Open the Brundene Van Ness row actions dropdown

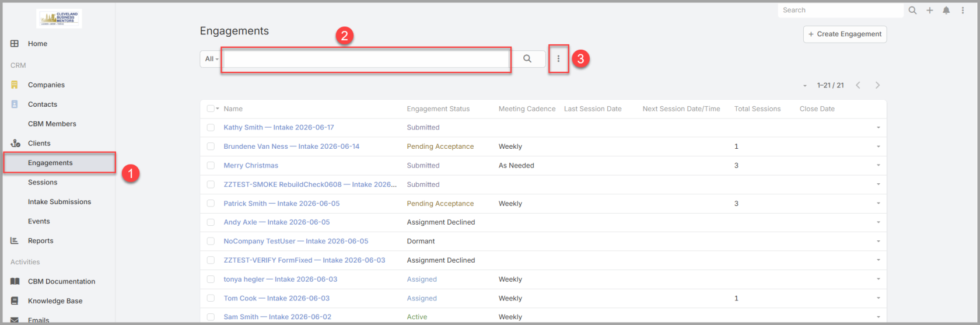[878, 147]
